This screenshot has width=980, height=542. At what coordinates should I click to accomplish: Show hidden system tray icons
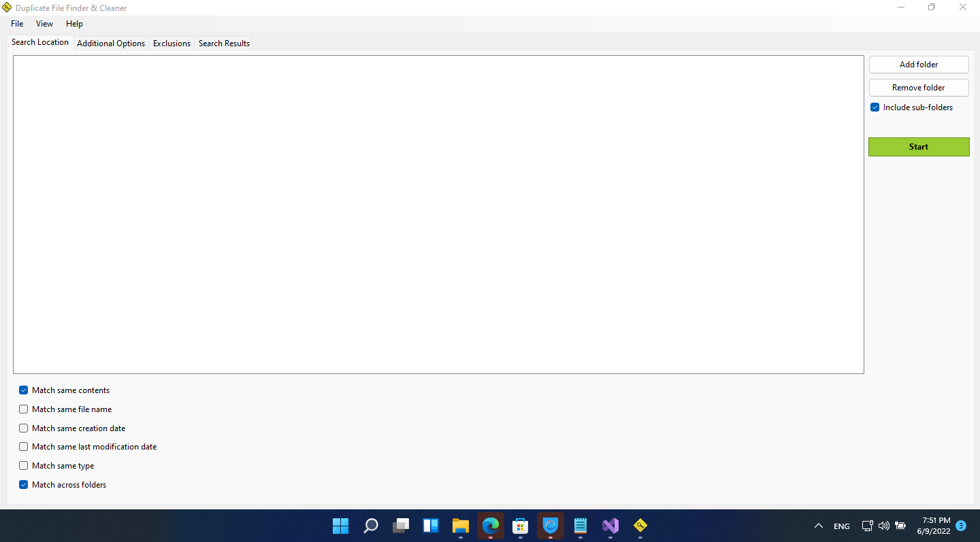click(819, 526)
